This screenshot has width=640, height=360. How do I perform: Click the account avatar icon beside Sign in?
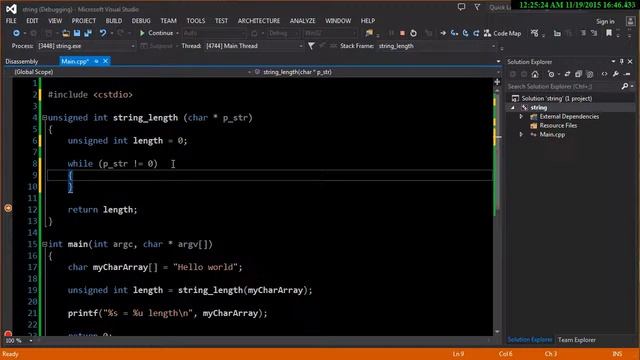[x=630, y=21]
